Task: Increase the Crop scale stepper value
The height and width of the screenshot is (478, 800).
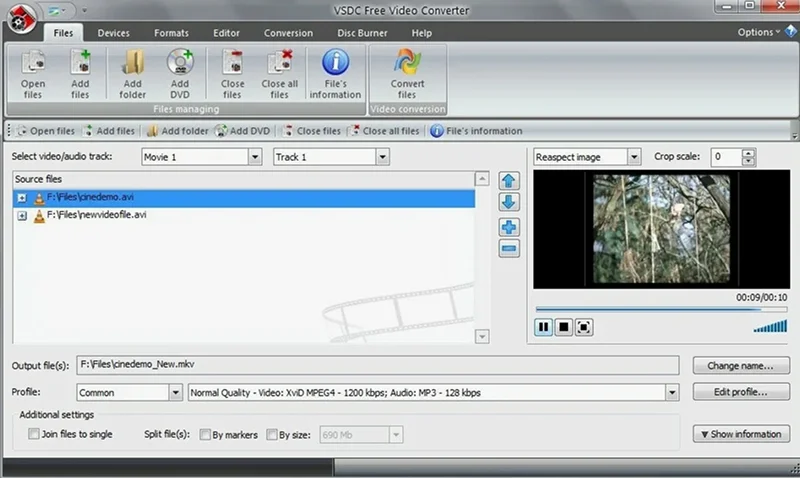Action: (x=748, y=153)
